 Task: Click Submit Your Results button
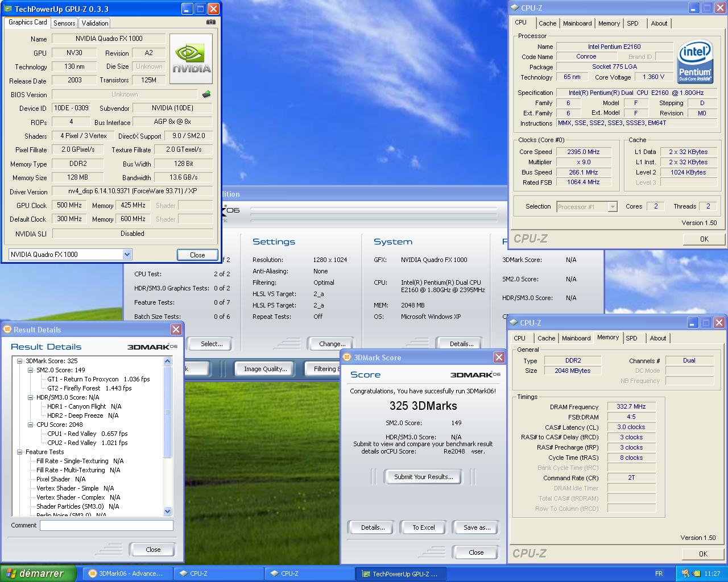pos(424,477)
